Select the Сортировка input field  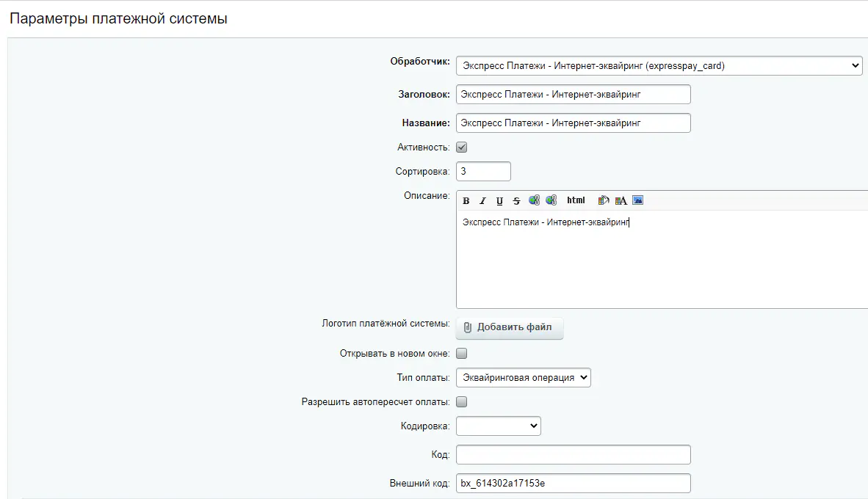coord(482,170)
